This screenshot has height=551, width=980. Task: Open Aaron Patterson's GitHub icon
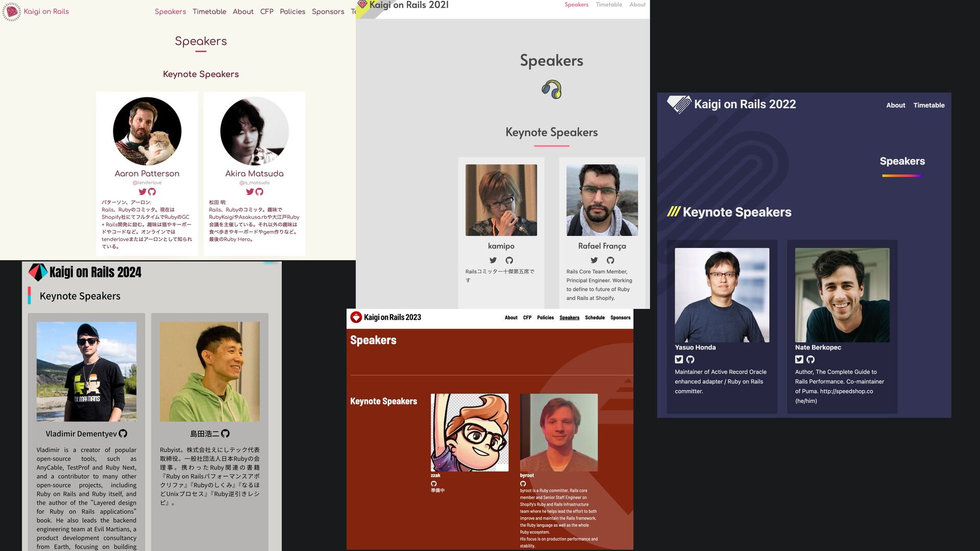point(152,192)
